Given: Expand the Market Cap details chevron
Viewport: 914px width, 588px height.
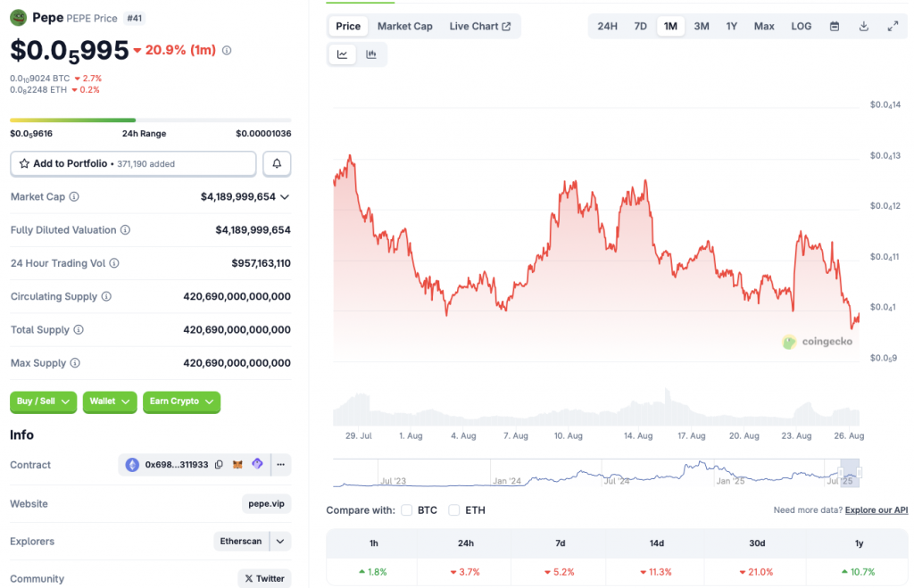Looking at the screenshot, I should pos(285,197).
